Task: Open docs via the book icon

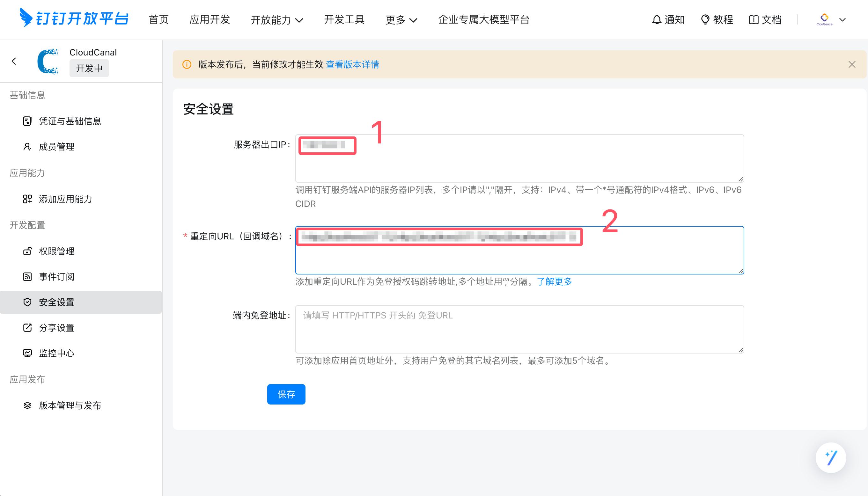Action: tap(753, 20)
